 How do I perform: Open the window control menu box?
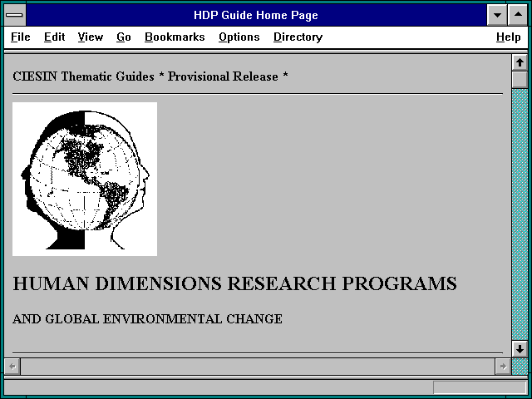coord(15,15)
